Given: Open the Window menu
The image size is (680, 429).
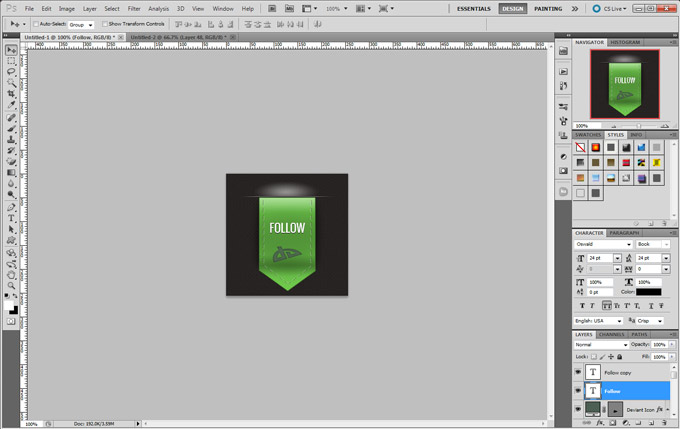Looking at the screenshot, I should pyautogui.click(x=223, y=9).
